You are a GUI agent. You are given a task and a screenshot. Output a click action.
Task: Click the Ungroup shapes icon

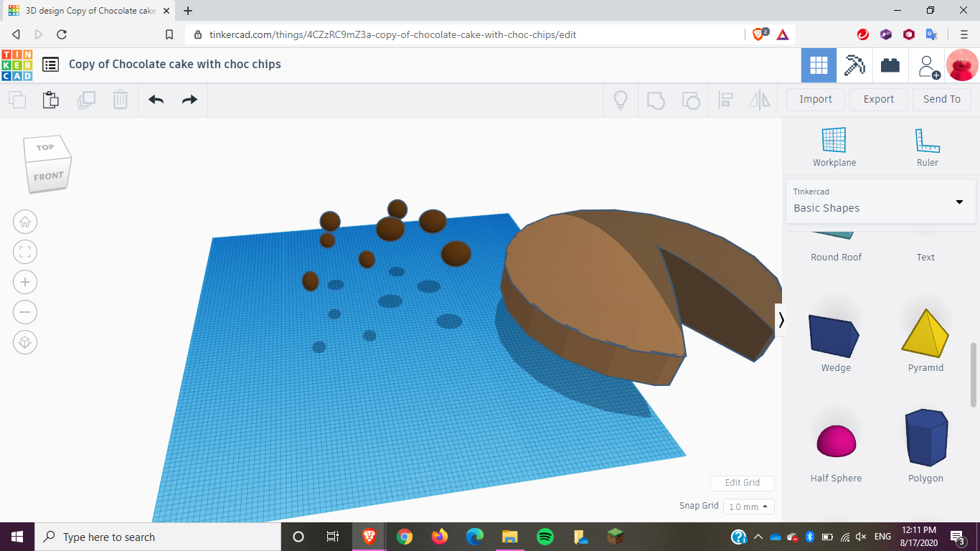point(690,100)
